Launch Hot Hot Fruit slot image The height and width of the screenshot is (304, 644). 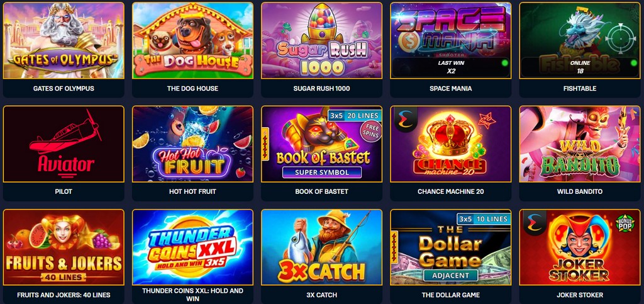(x=192, y=144)
